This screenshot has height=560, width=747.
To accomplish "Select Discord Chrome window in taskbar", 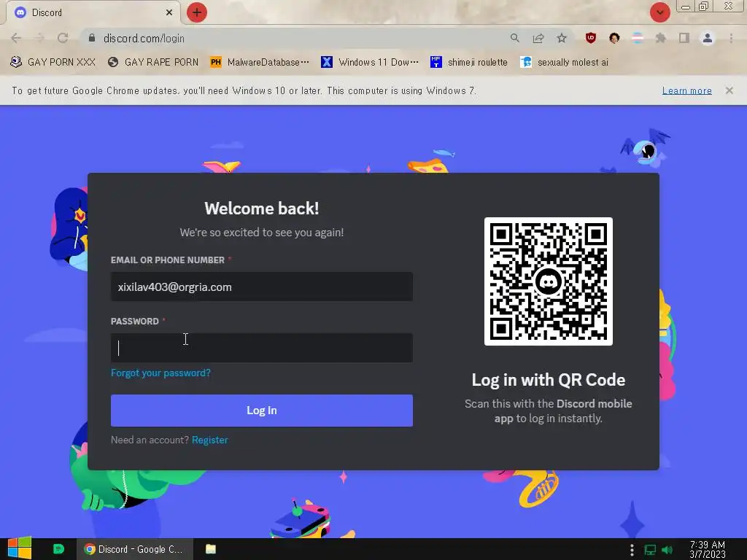I will (135, 549).
